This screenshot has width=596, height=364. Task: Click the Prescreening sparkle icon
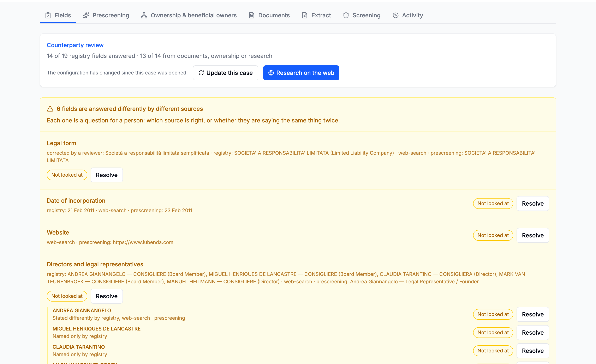[x=86, y=15]
